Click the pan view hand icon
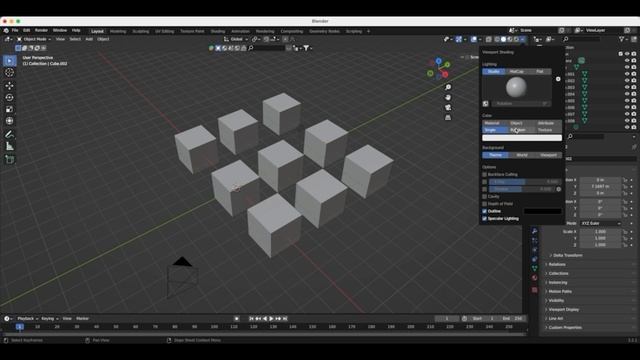 tap(448, 98)
